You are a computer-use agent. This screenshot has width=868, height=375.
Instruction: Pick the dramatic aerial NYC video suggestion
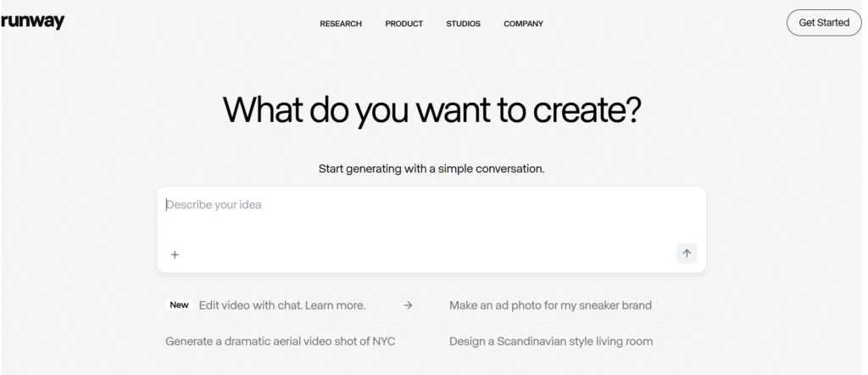point(281,342)
